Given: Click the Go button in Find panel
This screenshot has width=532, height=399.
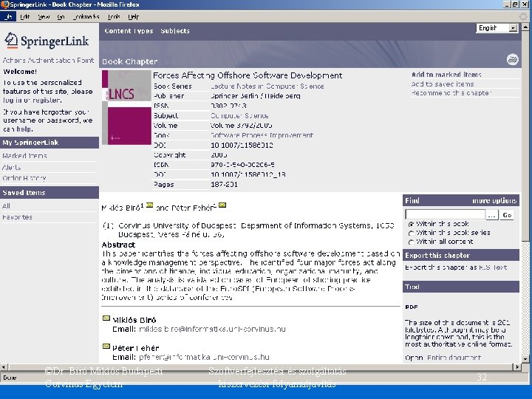Looking at the screenshot, I should pos(507,215).
